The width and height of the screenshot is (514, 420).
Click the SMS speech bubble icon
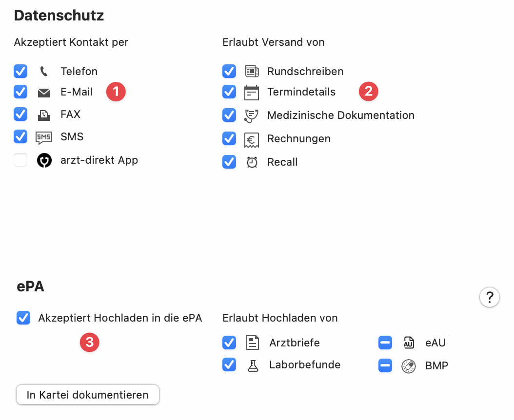coord(43,136)
